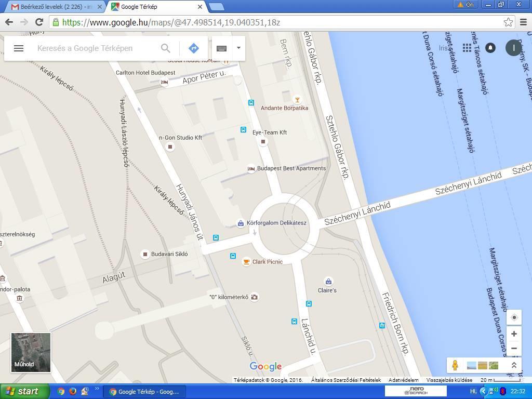
Task: Open a new browser tab
Action: click(x=216, y=7)
